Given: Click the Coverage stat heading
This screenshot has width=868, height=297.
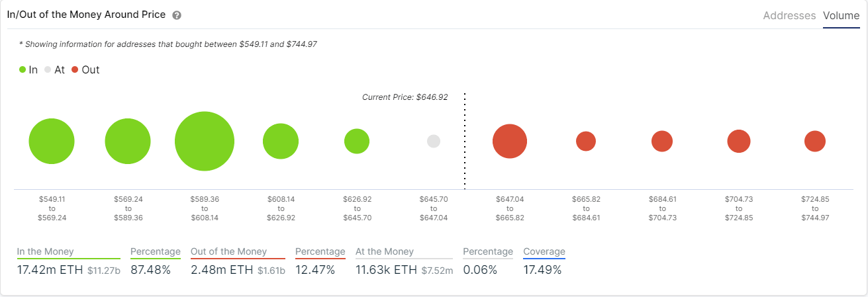Looking at the screenshot, I should (x=544, y=251).
